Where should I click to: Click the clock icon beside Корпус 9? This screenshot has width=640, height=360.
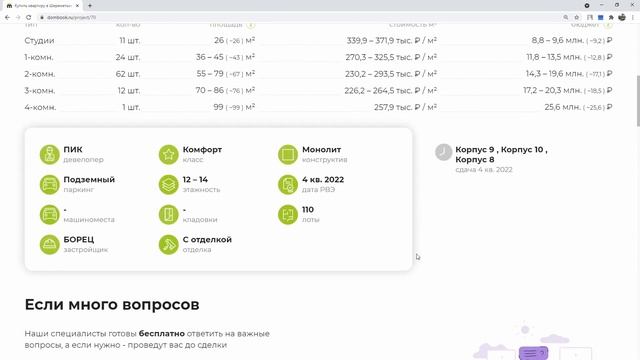443,152
